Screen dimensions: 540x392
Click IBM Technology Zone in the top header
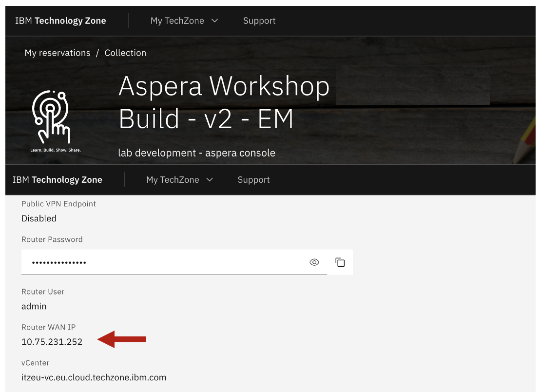click(60, 20)
